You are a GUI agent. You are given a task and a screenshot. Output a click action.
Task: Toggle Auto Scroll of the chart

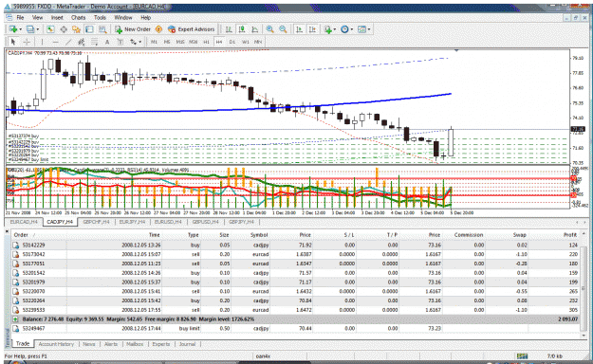point(299,29)
